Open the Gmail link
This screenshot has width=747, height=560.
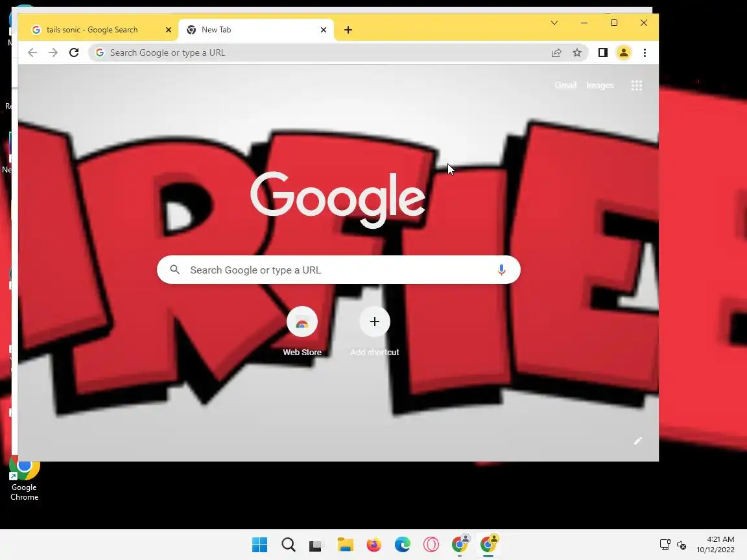tap(565, 86)
